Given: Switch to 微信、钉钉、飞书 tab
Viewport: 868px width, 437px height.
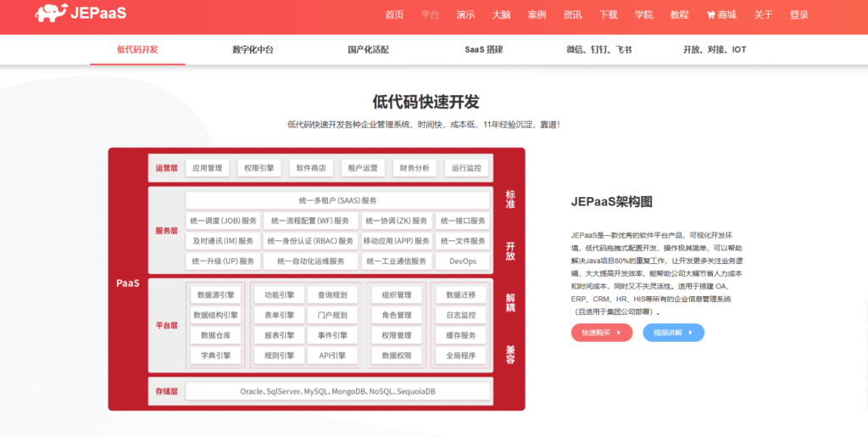Looking at the screenshot, I should [599, 49].
